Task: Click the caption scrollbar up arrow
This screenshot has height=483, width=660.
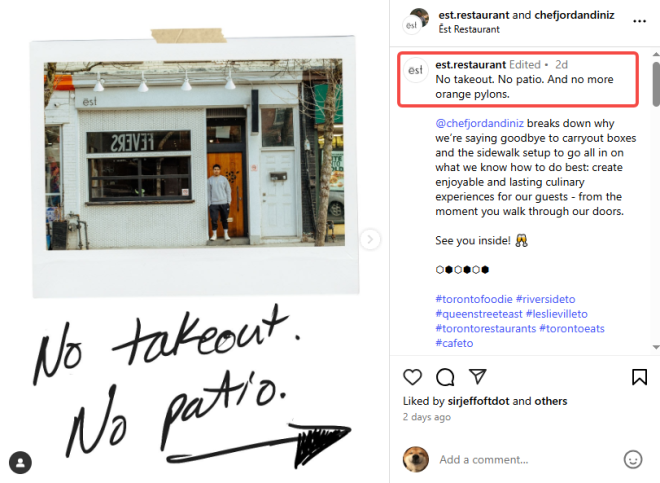Action: coord(656,54)
